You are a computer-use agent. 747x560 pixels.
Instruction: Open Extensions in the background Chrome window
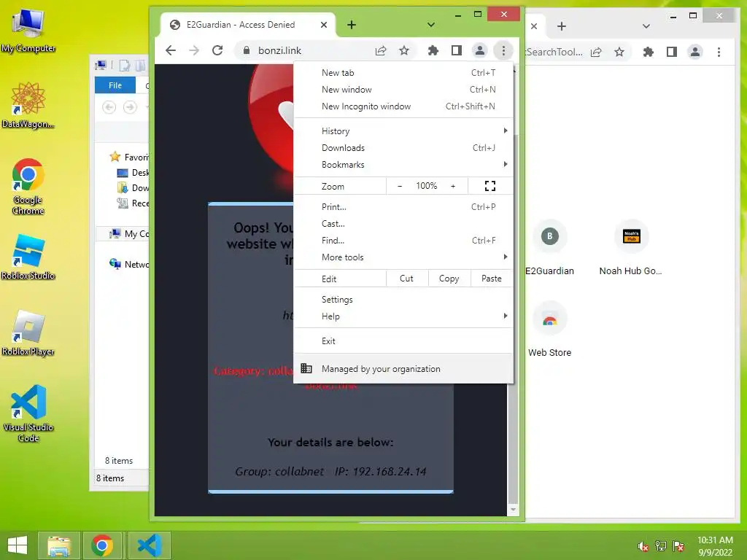[x=649, y=52]
